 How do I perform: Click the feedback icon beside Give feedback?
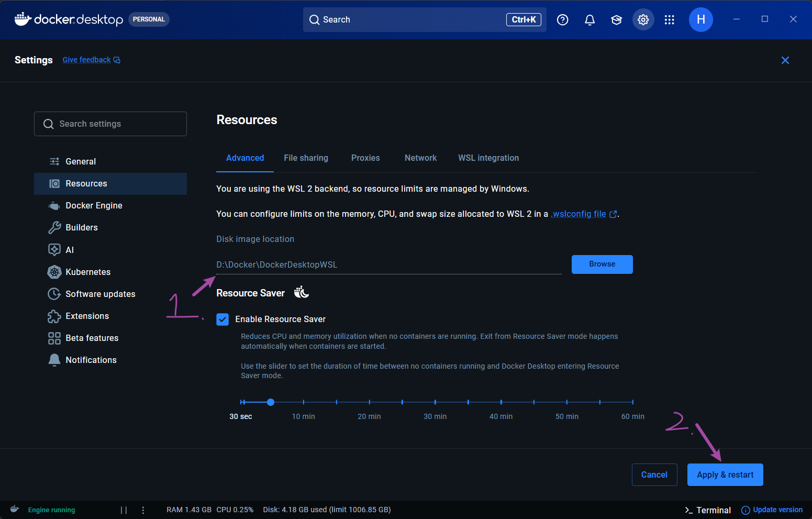point(117,60)
